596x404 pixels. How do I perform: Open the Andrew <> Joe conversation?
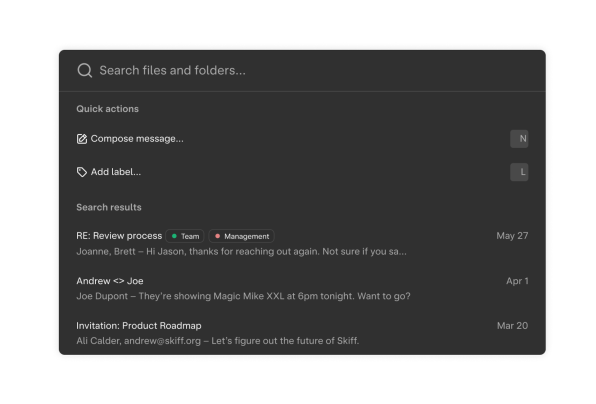tap(302, 288)
